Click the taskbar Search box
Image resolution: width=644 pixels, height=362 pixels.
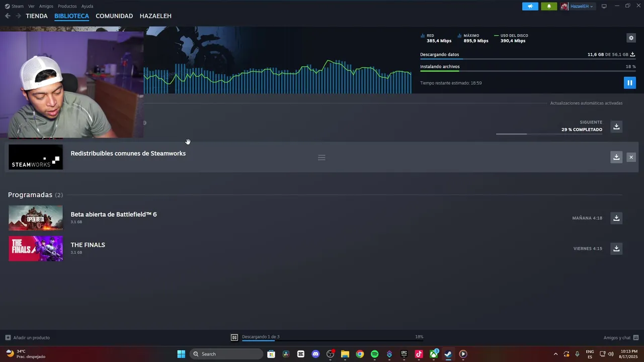[226, 354]
